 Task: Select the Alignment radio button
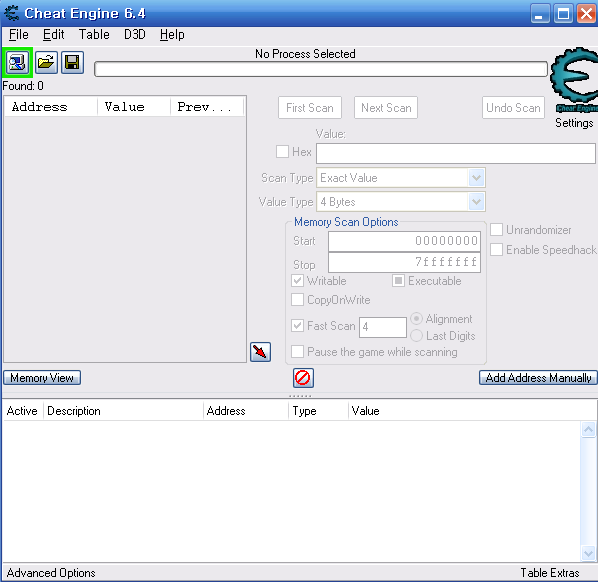coord(416,318)
